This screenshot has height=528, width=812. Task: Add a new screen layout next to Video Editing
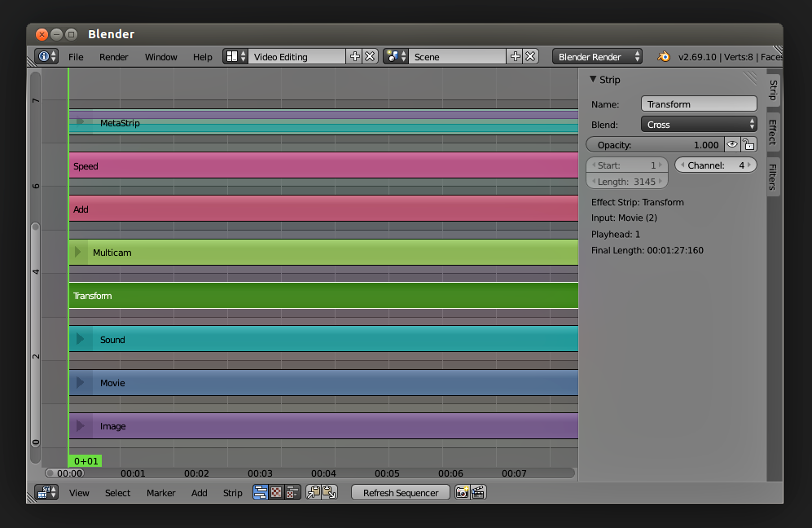click(355, 56)
